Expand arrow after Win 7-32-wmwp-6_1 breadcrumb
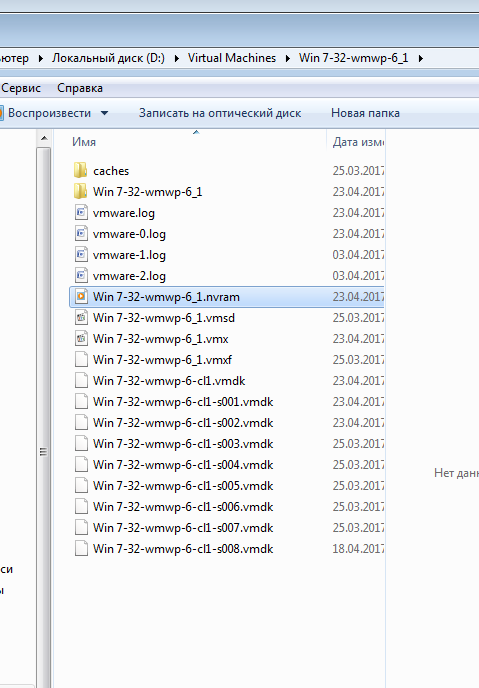 [420, 58]
